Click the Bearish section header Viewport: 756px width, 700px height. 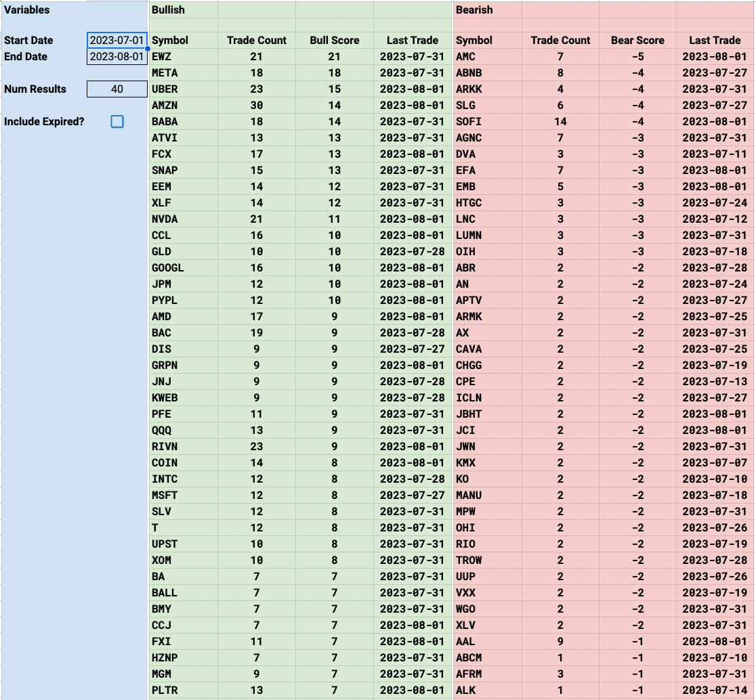tap(474, 9)
